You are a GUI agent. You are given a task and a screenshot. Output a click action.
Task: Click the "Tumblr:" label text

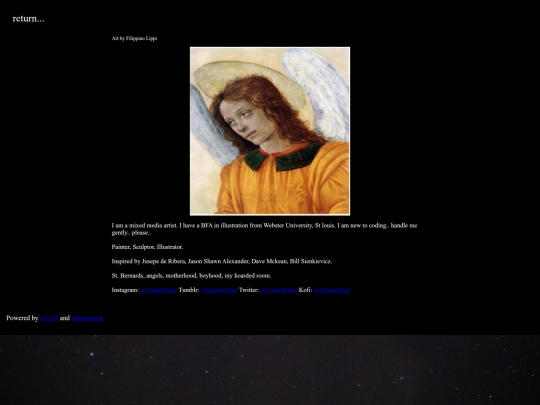tap(189, 290)
